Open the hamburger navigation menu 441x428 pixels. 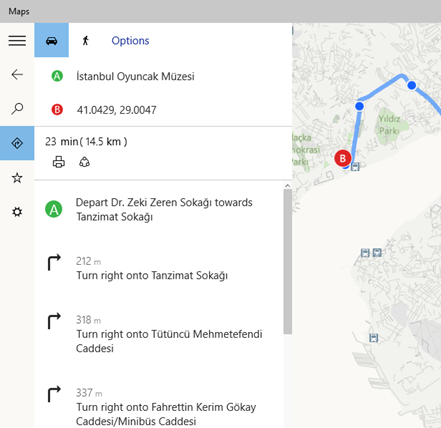[17, 40]
